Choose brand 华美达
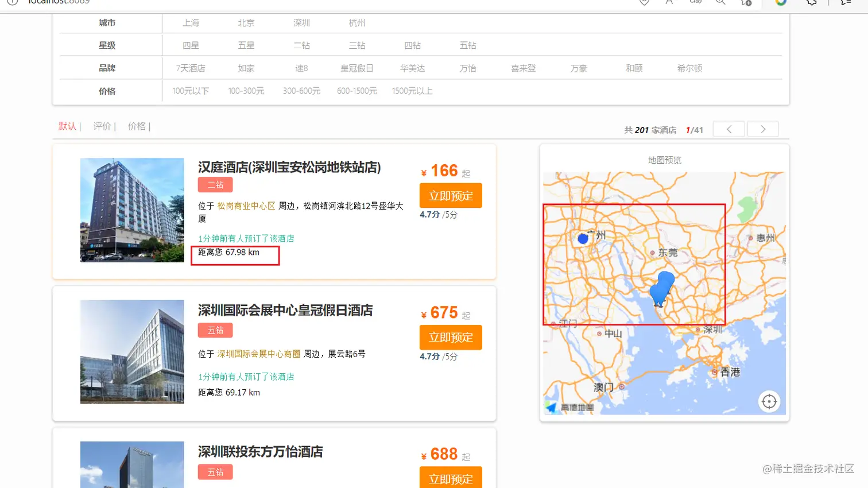This screenshot has width=868, height=488. pyautogui.click(x=412, y=68)
